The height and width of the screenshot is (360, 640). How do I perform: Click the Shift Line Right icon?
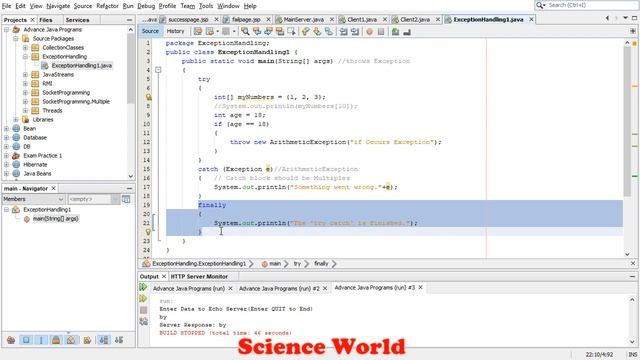(355, 31)
